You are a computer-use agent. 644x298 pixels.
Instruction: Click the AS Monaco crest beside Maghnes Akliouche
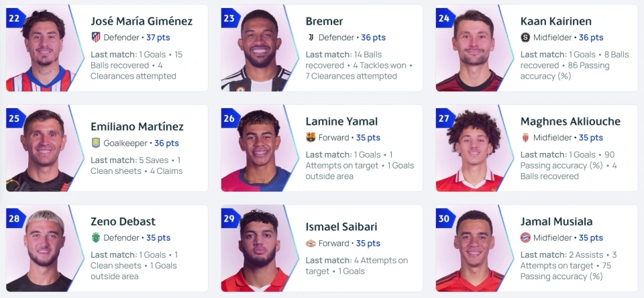point(525,138)
